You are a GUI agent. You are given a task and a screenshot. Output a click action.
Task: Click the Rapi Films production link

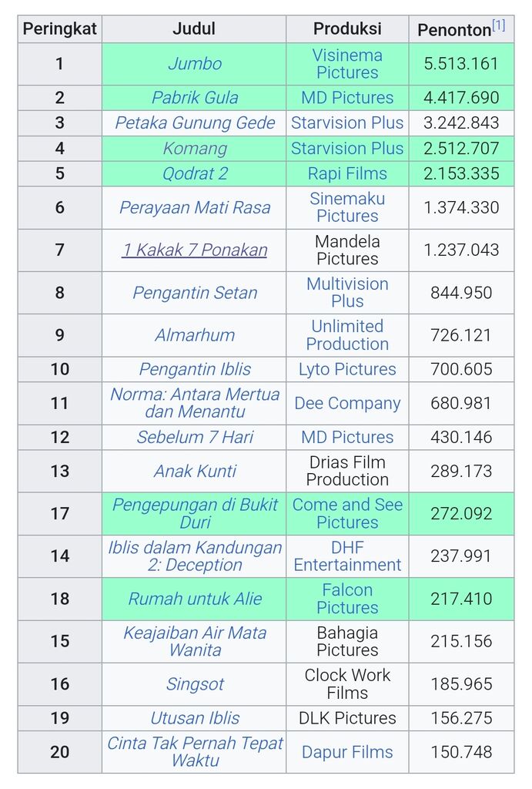[x=347, y=173]
